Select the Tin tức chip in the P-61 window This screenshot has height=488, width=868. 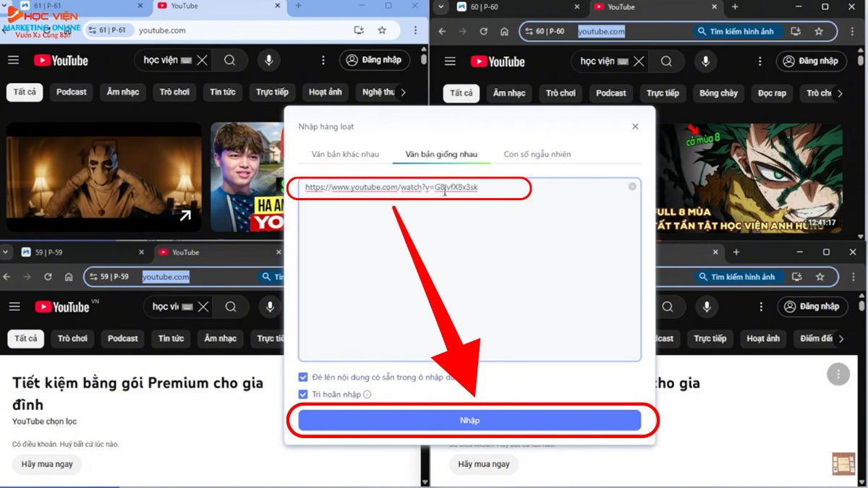tap(223, 92)
